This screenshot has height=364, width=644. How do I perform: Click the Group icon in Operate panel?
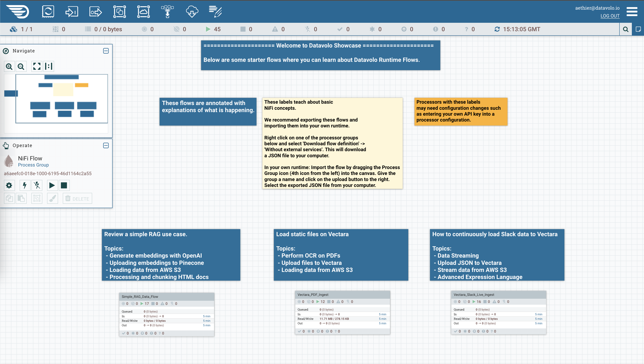pos(37,198)
